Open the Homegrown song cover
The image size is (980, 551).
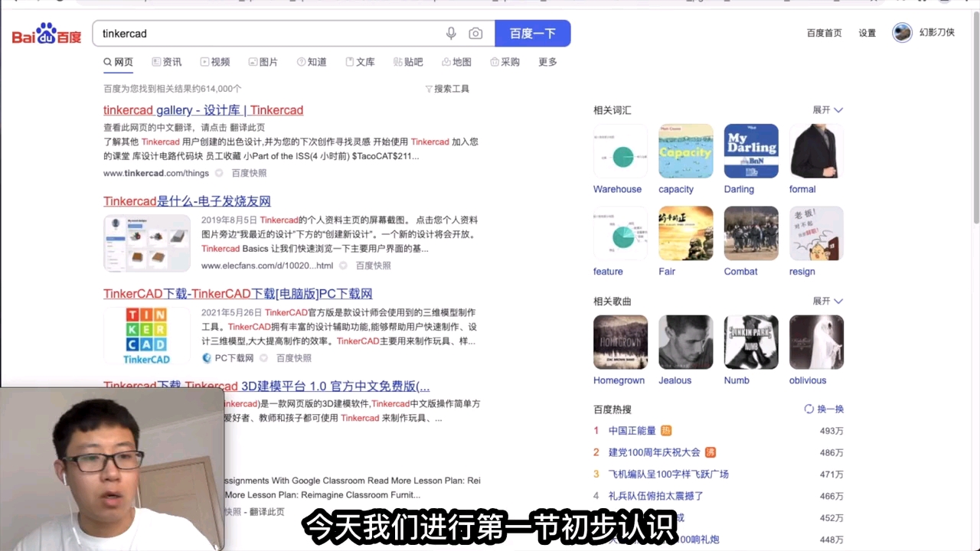[620, 342]
